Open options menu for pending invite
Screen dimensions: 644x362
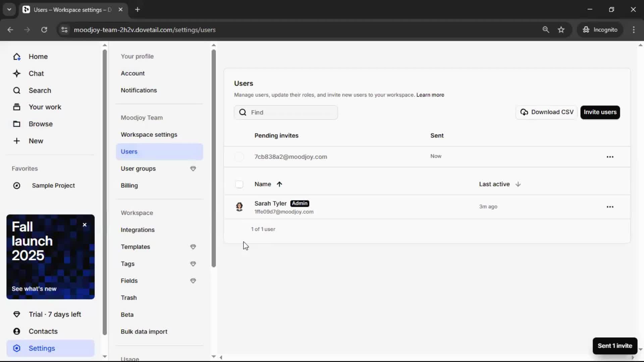coord(610,157)
